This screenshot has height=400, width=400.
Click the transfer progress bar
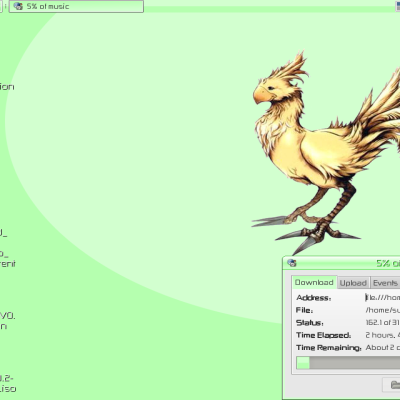pyautogui.click(x=348, y=363)
